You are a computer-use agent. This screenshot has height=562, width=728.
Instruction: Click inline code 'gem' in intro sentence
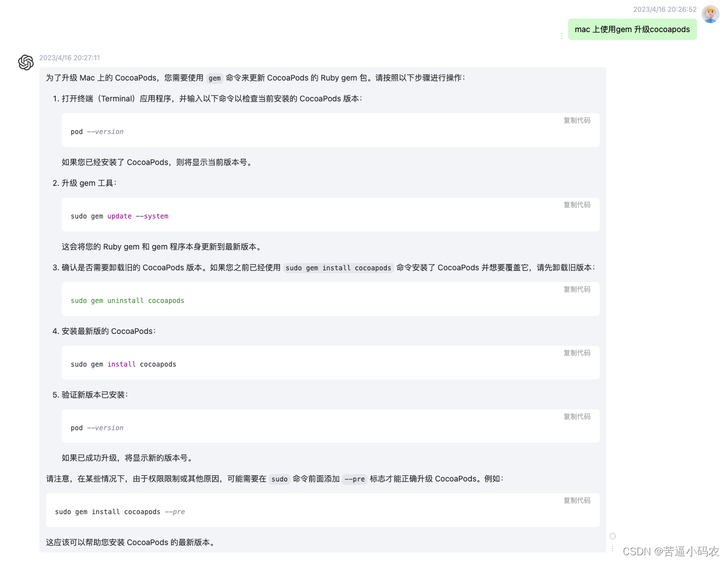coord(215,78)
